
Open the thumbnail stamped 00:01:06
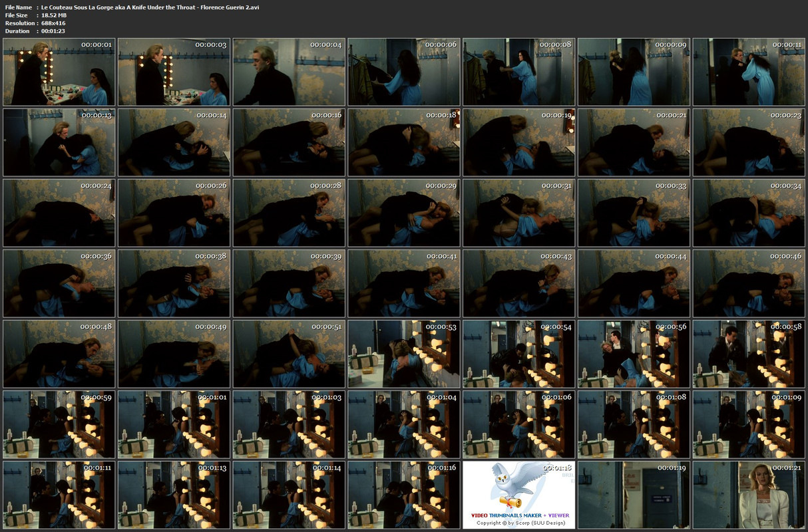tap(519, 424)
